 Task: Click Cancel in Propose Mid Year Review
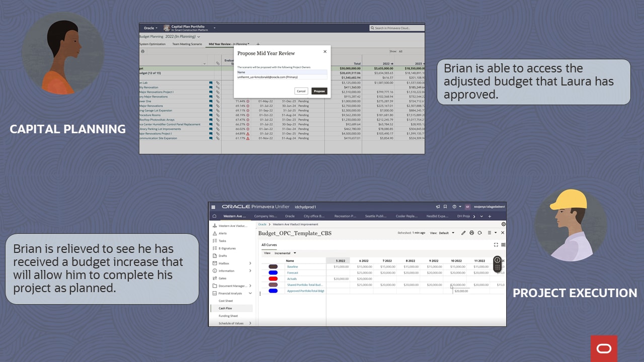(301, 91)
